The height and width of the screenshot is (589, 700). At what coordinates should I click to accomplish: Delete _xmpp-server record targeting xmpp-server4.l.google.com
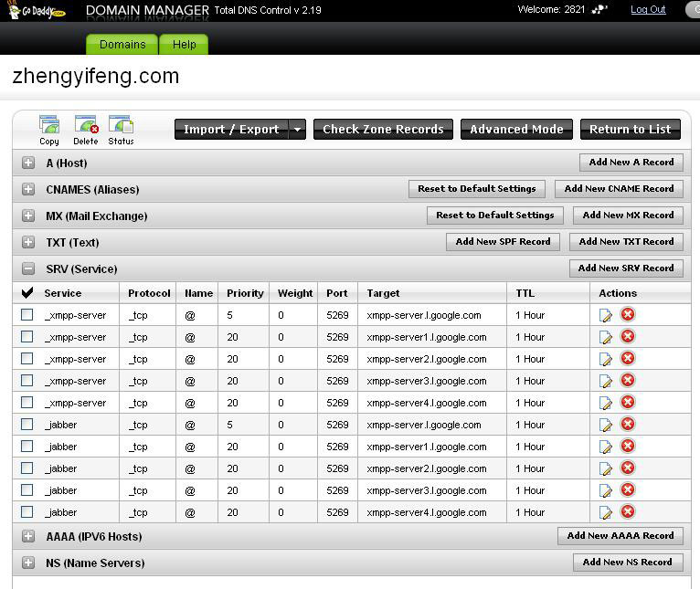(x=628, y=403)
